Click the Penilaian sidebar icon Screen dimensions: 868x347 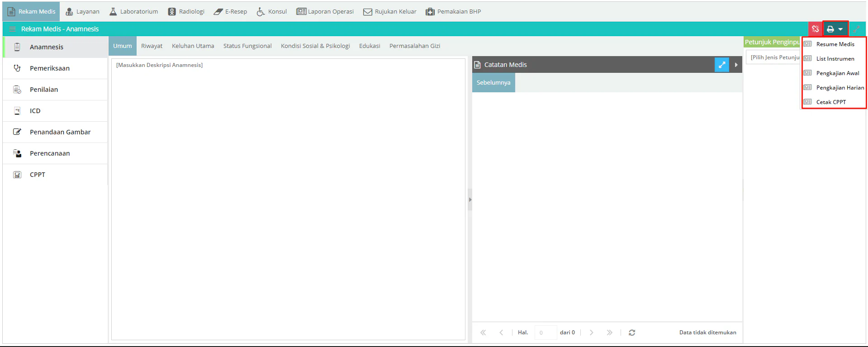(17, 90)
